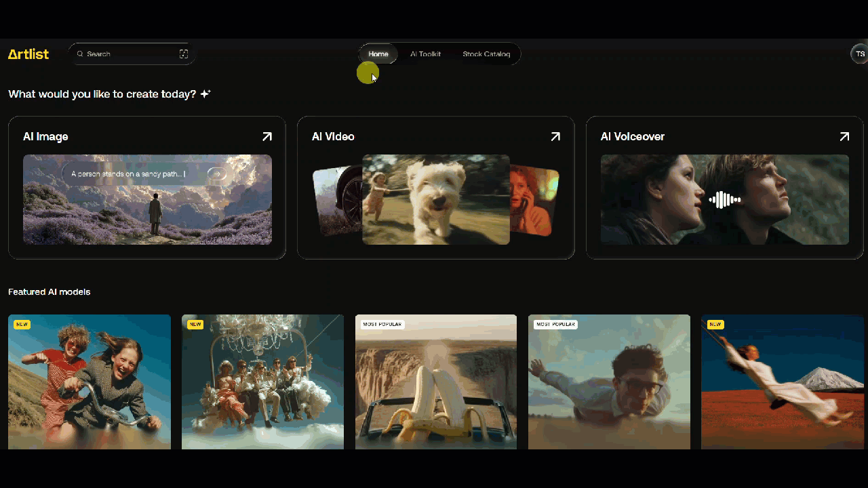The image size is (868, 488).
Task: Select the Home navigation item
Action: [378, 54]
